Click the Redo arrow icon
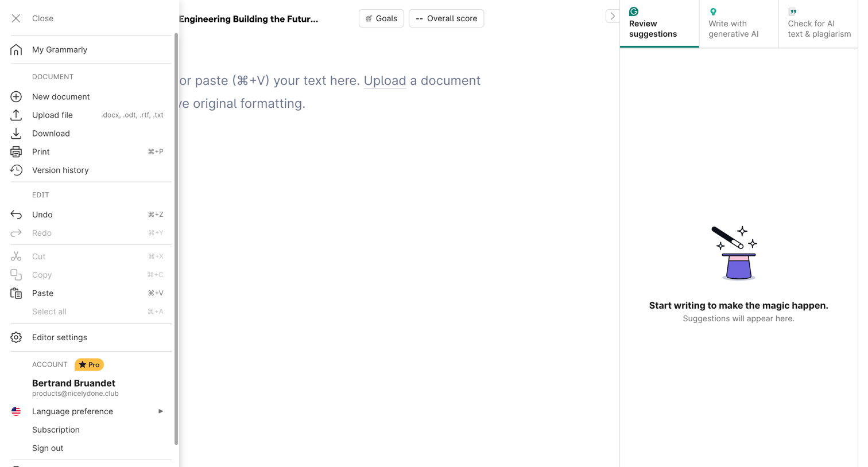 [x=16, y=233]
